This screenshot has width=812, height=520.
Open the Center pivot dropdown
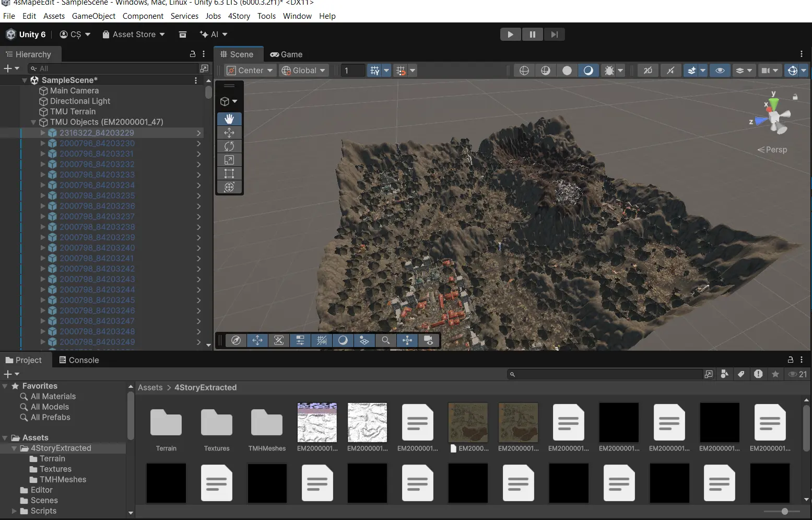click(x=250, y=71)
